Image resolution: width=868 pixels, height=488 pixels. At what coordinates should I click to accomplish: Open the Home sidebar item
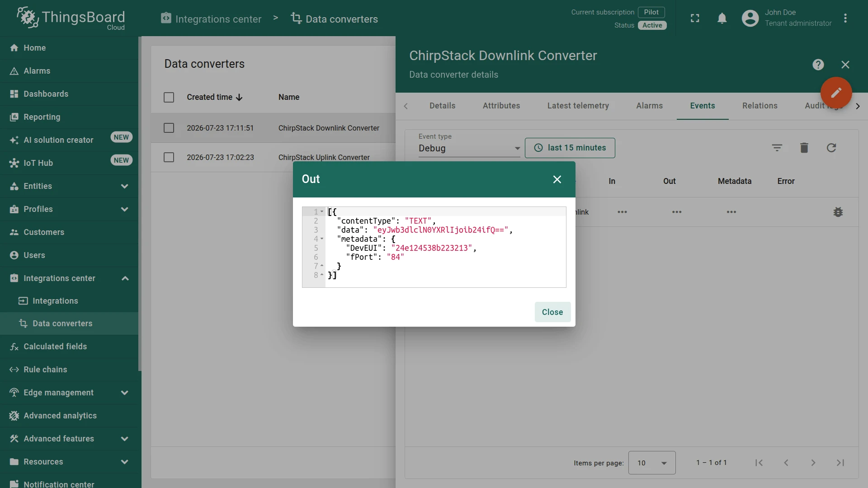tap(69, 48)
